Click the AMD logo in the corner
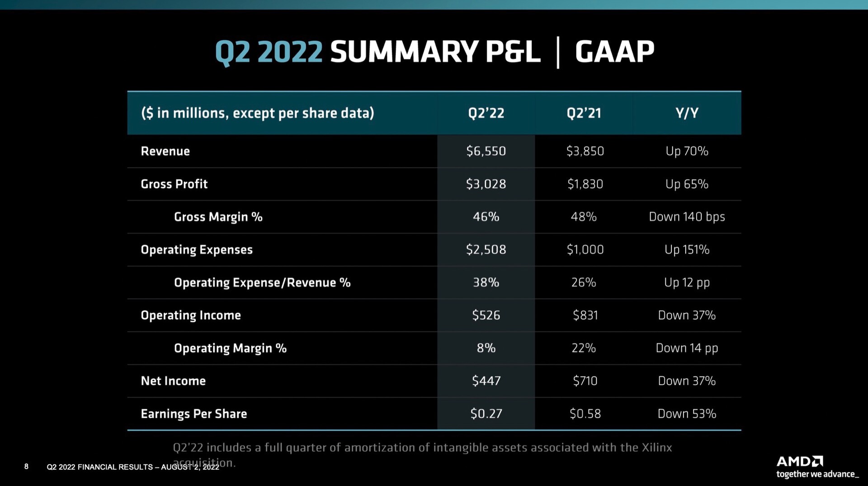The width and height of the screenshot is (868, 486). coord(799,462)
